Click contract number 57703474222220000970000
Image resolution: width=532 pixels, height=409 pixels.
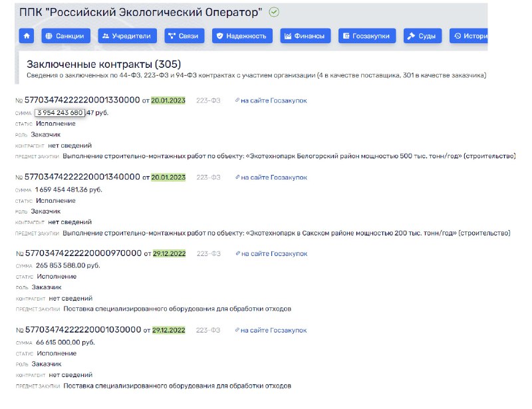[83, 253]
